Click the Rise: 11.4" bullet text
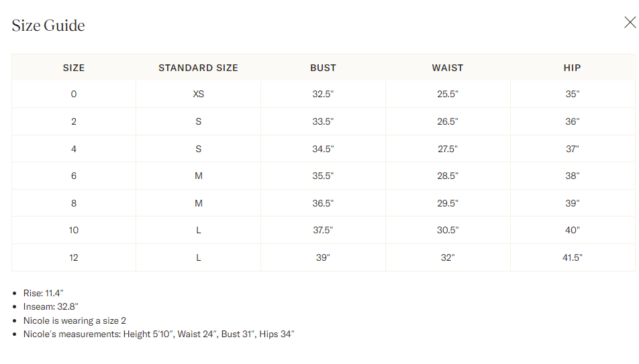639x364 pixels. coord(43,293)
